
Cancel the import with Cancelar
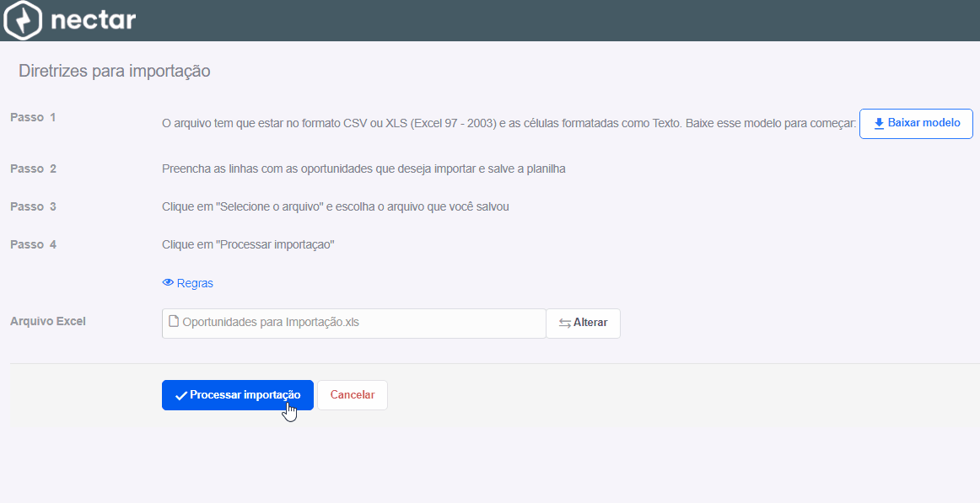(353, 395)
